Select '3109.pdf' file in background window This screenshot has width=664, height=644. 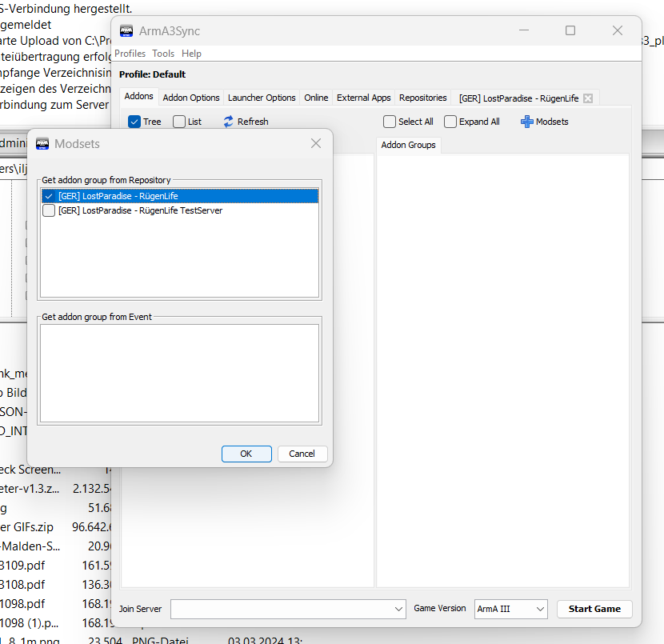coord(22,566)
